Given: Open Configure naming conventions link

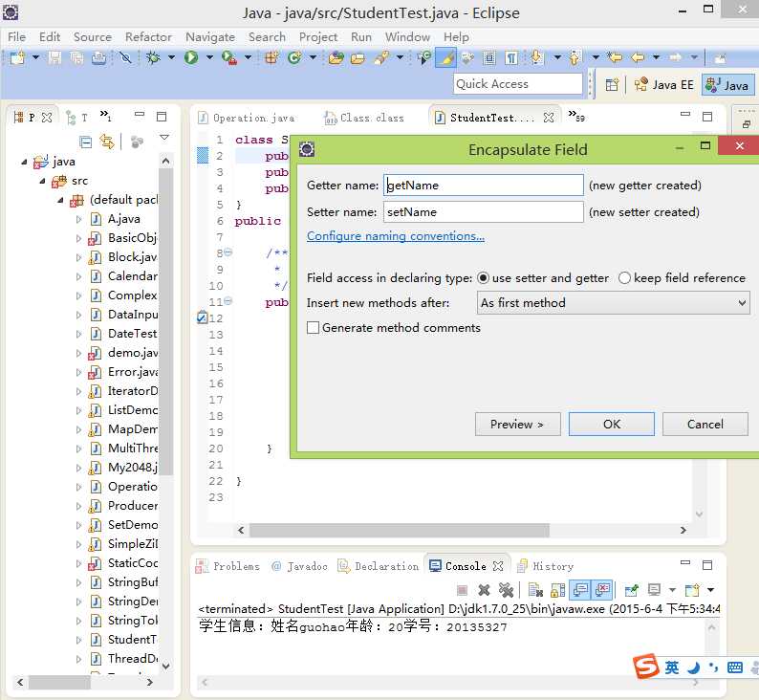Looking at the screenshot, I should [x=396, y=236].
